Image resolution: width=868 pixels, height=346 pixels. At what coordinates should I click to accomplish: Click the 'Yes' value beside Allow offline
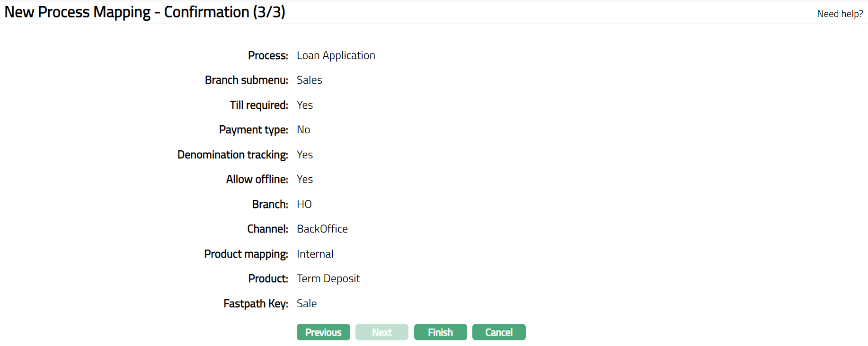(304, 180)
